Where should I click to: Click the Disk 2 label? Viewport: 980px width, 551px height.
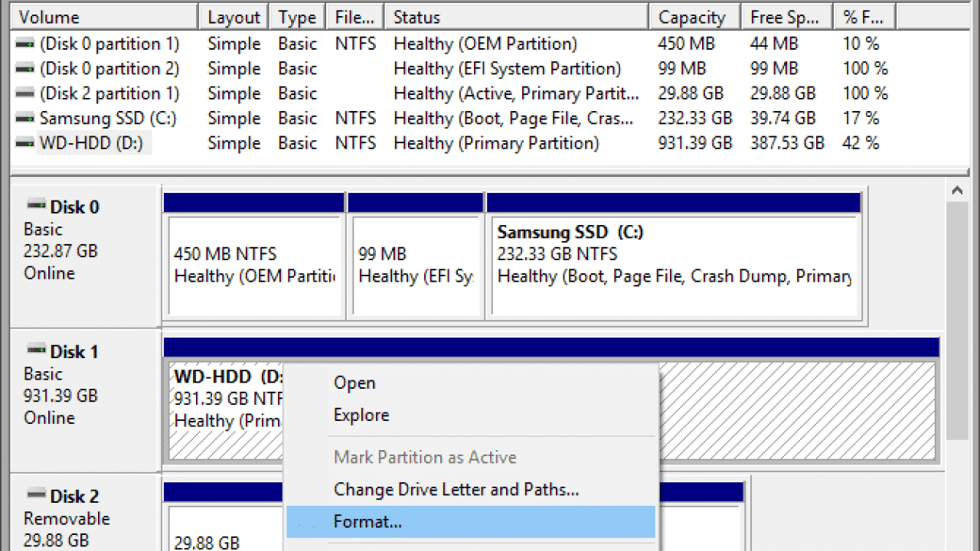click(x=74, y=497)
